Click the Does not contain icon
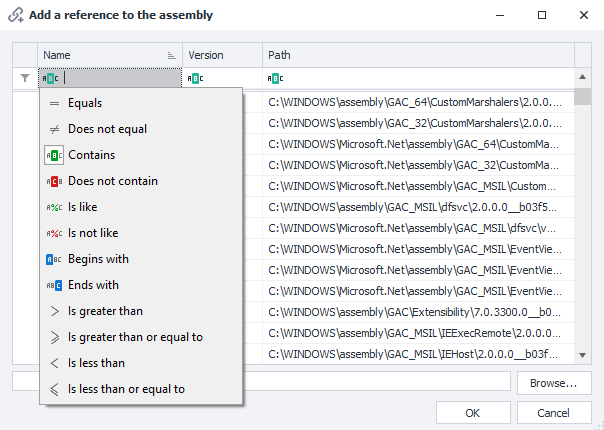The image size is (604, 430). (54, 181)
